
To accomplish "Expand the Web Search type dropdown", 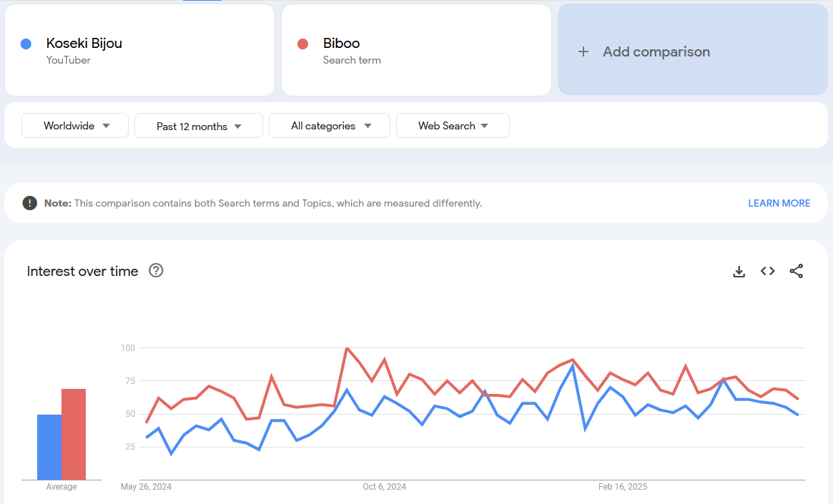I will point(453,126).
